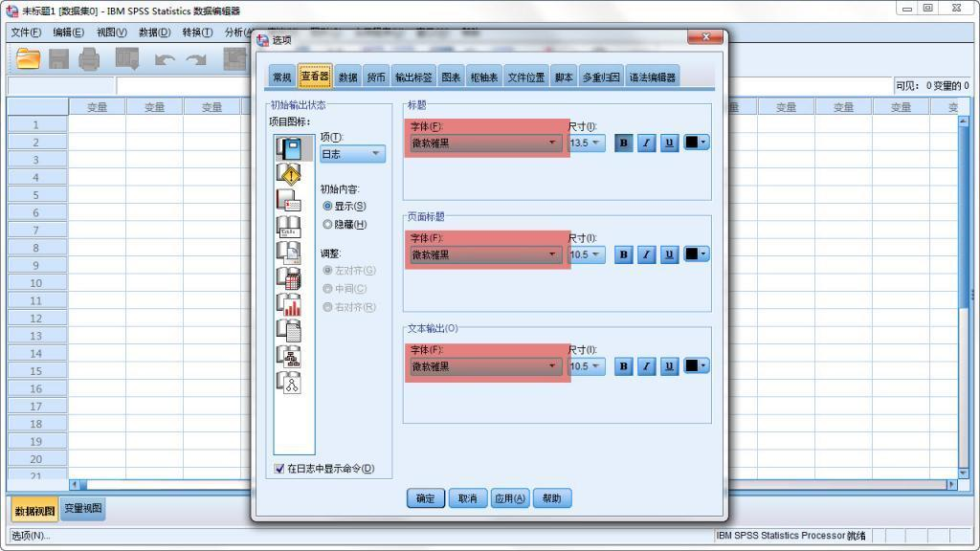Toggle Underline for the 标题 font

pyautogui.click(x=669, y=143)
